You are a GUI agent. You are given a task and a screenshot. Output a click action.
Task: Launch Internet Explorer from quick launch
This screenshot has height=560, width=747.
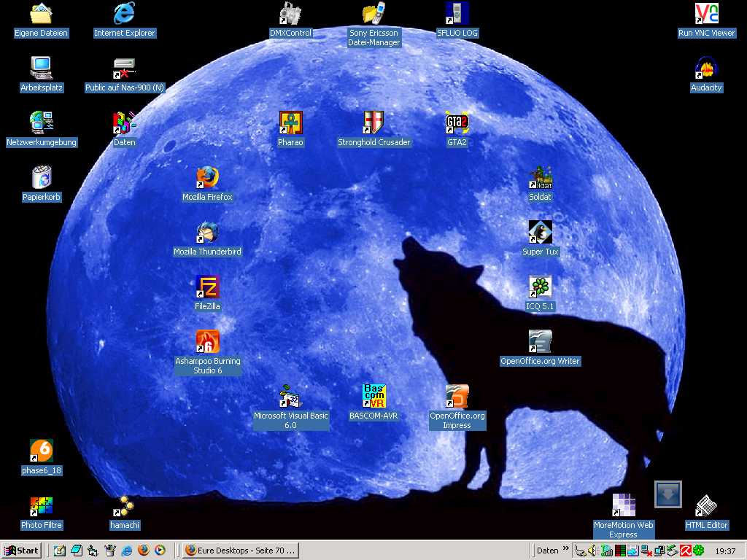point(127,551)
